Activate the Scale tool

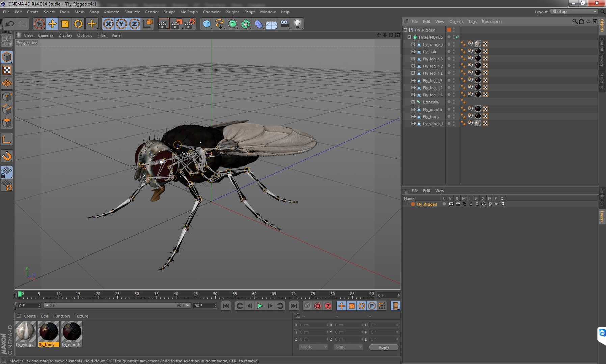(65, 24)
